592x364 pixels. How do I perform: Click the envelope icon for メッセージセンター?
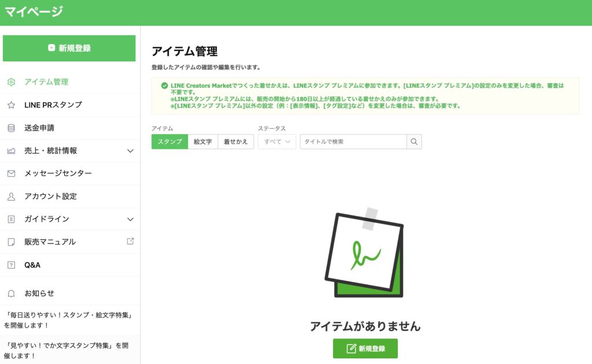click(x=12, y=173)
